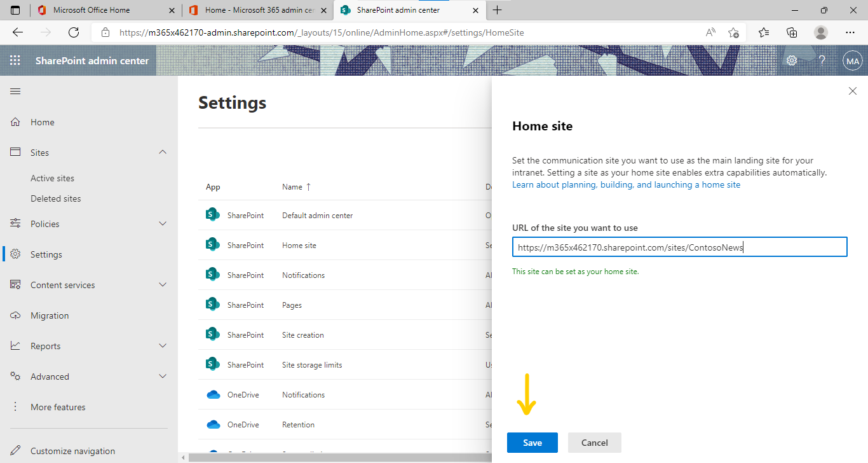This screenshot has width=868, height=463.
Task: Click SharePoint icon in Default admin center row
Action: (x=213, y=215)
